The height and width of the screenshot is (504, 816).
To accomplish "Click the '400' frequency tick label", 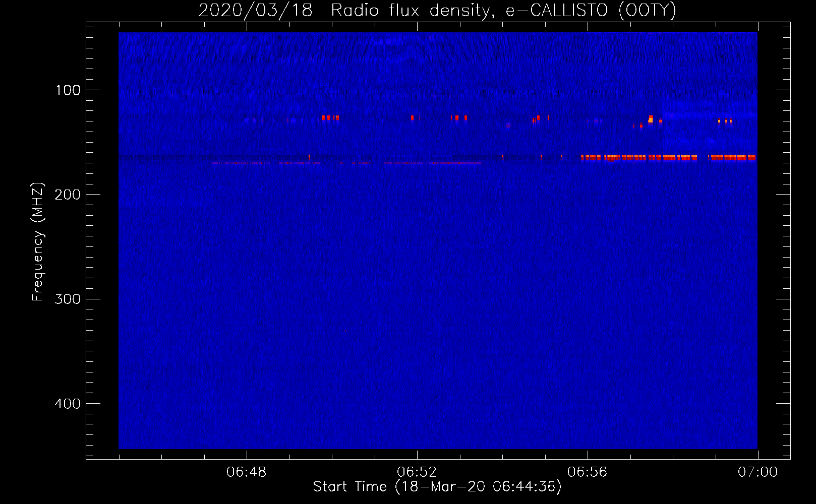I will coord(68,404).
